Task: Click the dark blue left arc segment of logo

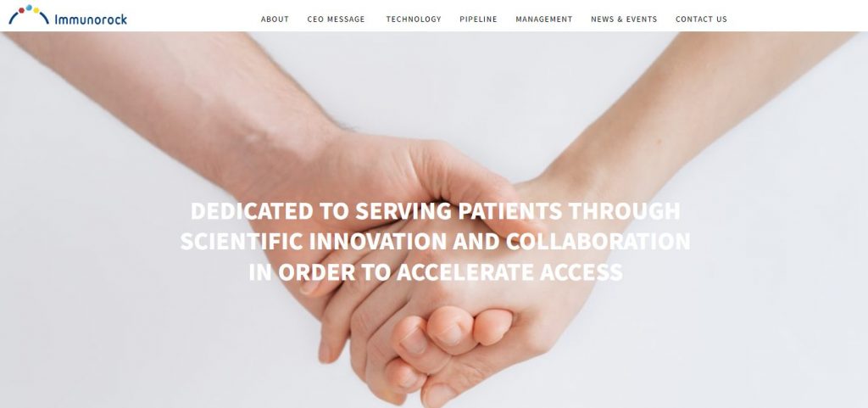Action: pyautogui.click(x=14, y=18)
